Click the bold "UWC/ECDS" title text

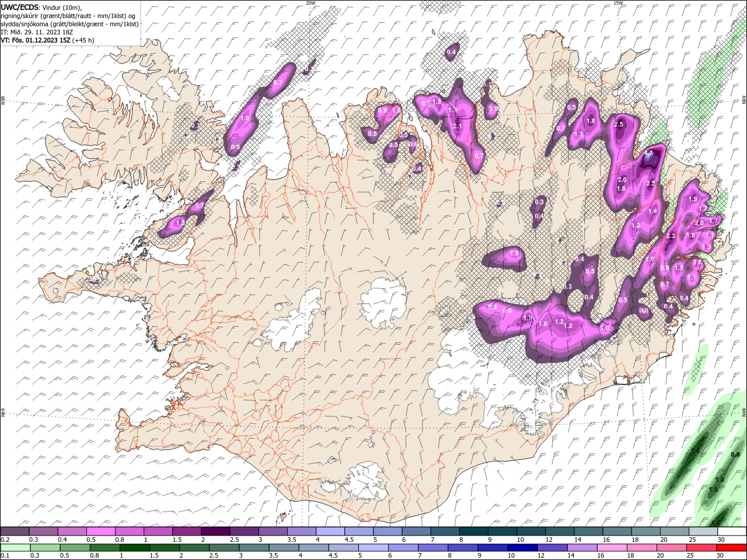click(20, 6)
